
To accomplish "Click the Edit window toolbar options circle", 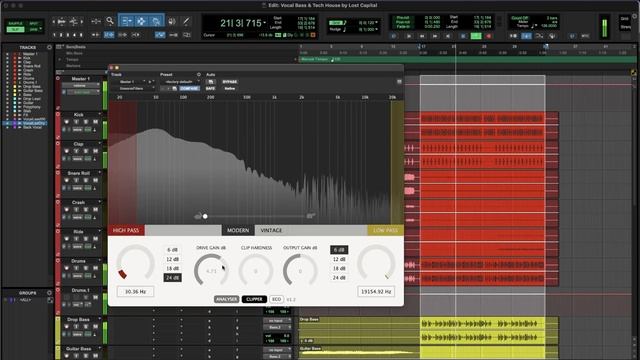I will tap(635, 16).
